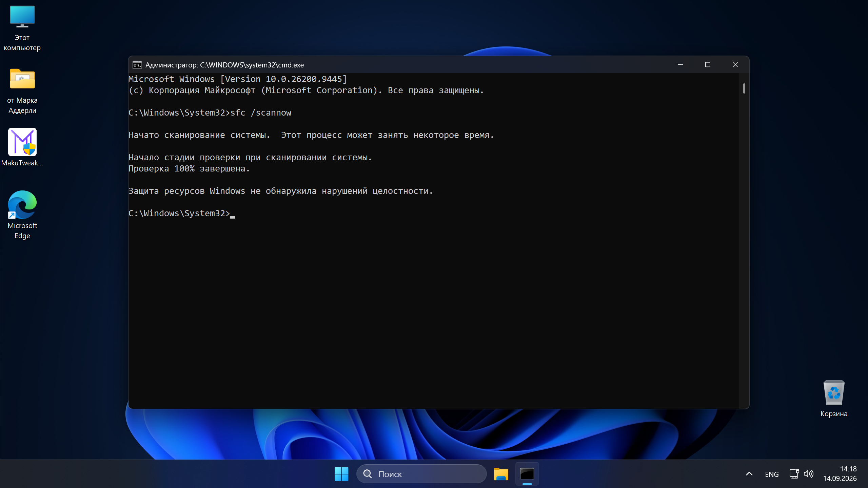Show hidden tray icons chevron
The image size is (868, 488).
(749, 474)
